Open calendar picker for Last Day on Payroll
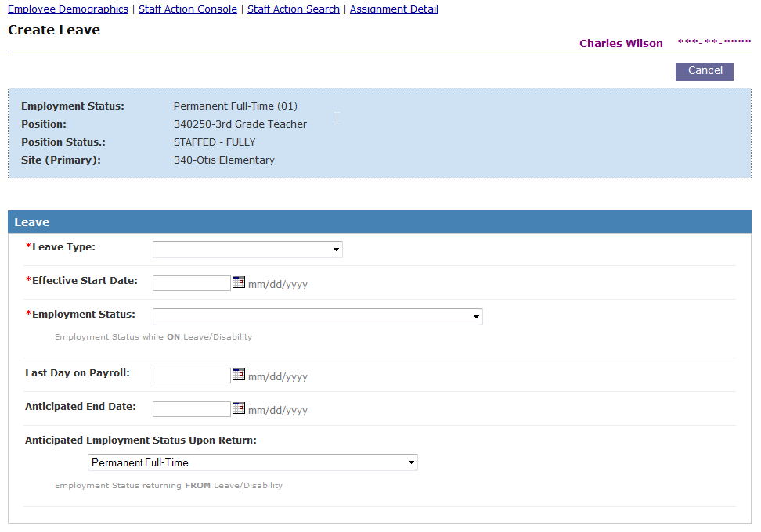 point(239,375)
